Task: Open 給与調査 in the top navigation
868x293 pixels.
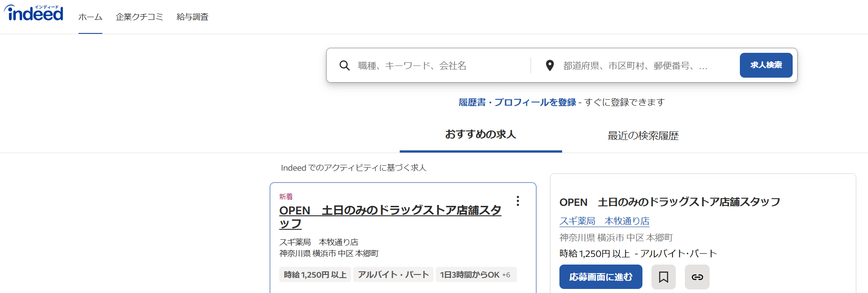Action: click(x=193, y=17)
